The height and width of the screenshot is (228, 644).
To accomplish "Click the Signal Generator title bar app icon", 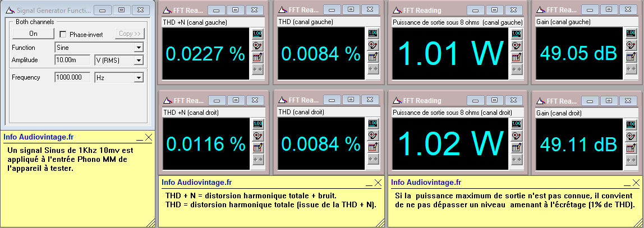I will pyautogui.click(x=10, y=10).
